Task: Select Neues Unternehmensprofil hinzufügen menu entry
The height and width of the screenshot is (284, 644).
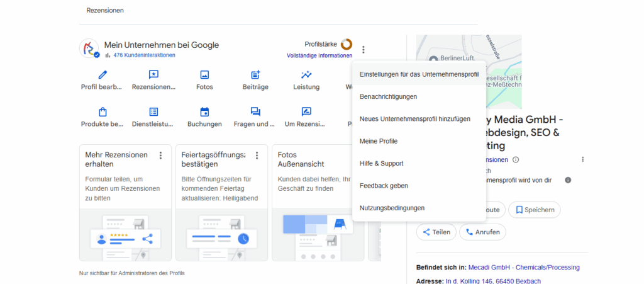Action: [x=414, y=119]
